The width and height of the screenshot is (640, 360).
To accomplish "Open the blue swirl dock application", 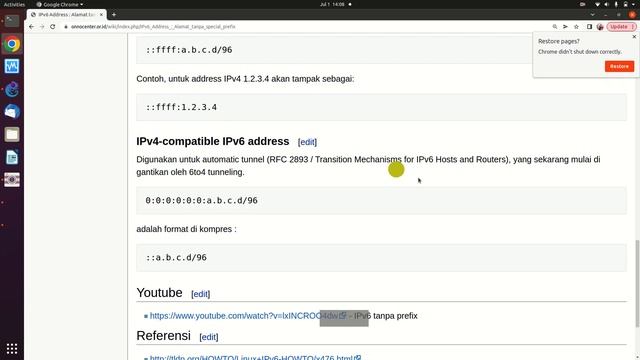I will coord(12,89).
